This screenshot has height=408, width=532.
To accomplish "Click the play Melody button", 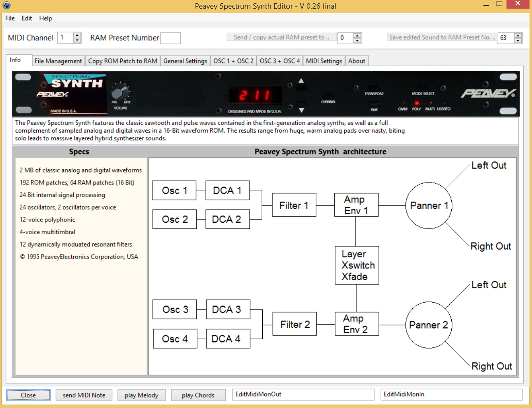I will point(141,395).
